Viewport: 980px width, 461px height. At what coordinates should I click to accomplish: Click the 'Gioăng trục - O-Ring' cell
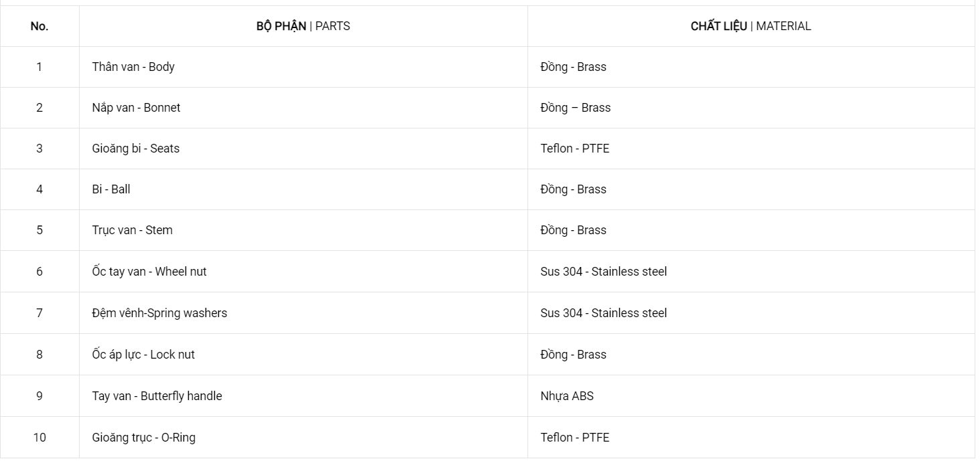coord(303,438)
